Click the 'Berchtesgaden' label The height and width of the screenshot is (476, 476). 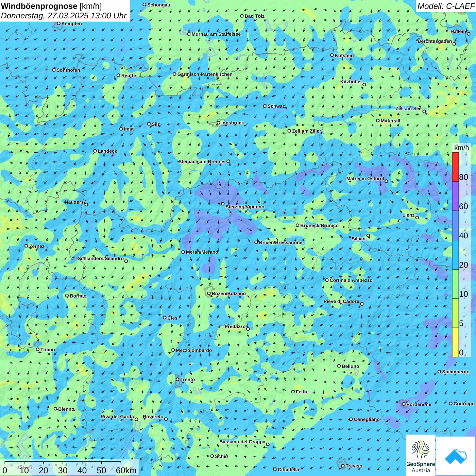tap(435, 41)
